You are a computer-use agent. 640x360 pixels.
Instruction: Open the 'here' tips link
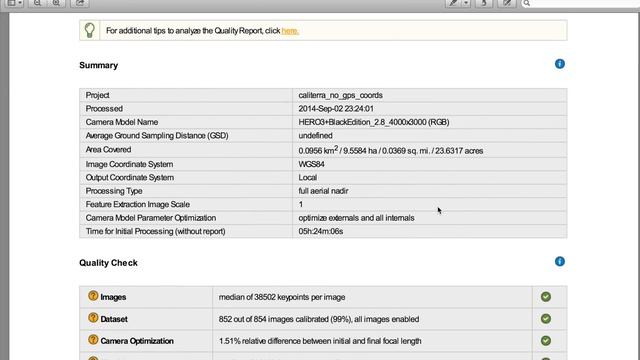(x=290, y=31)
